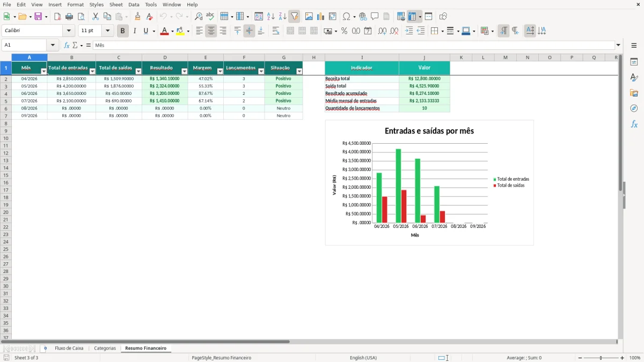Select row header 10
The height and width of the screenshot is (362, 644).
[x=6, y=138]
